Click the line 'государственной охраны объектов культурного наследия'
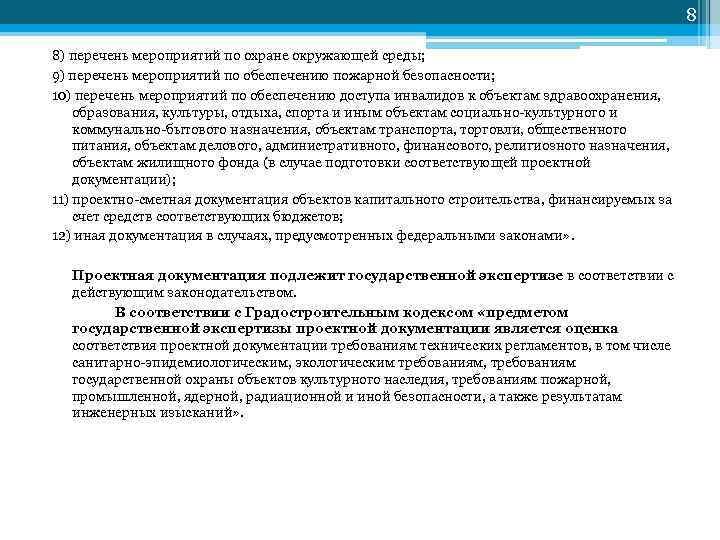The image size is (720, 540). 341,380
